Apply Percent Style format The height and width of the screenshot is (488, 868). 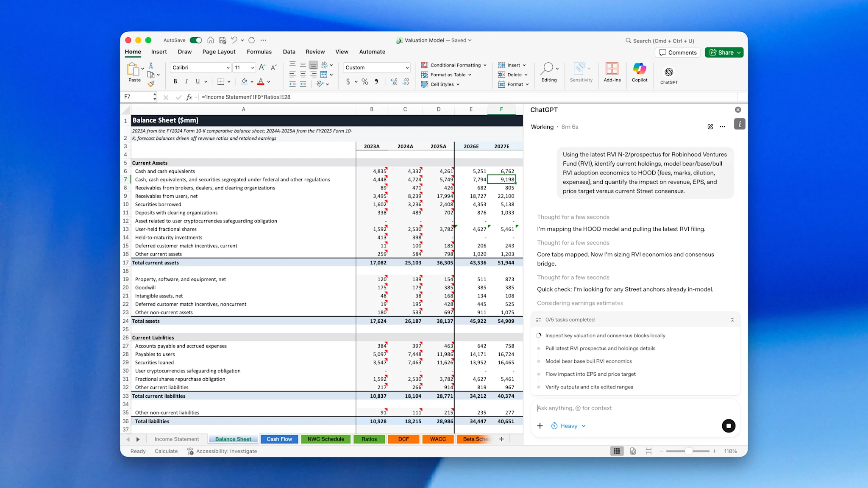(x=365, y=81)
